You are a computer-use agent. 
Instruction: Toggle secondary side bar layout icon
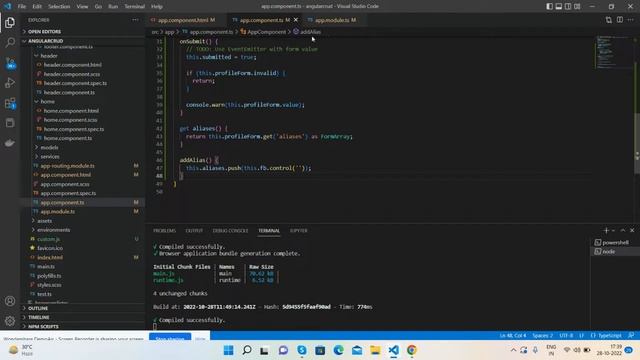pos(568,6)
